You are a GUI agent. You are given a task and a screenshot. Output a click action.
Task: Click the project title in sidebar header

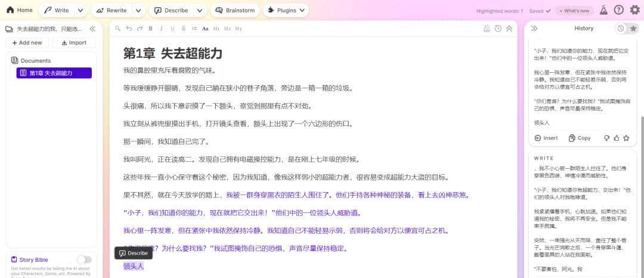[x=49, y=29]
